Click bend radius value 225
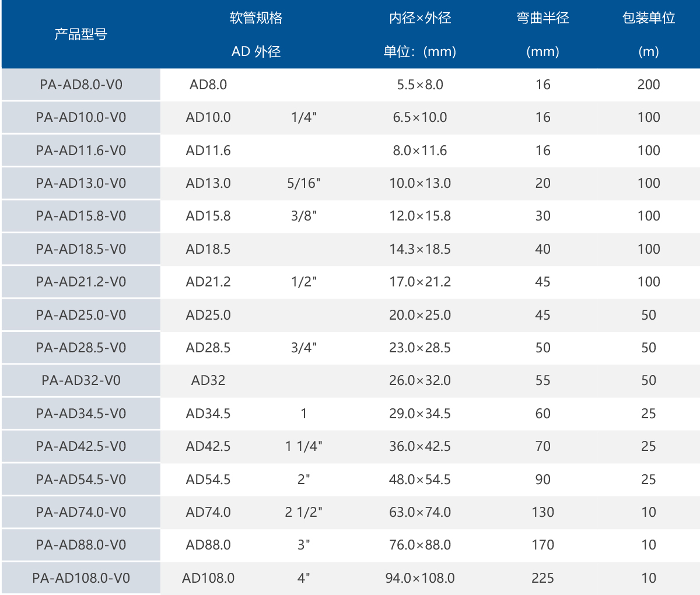 pyautogui.click(x=543, y=578)
